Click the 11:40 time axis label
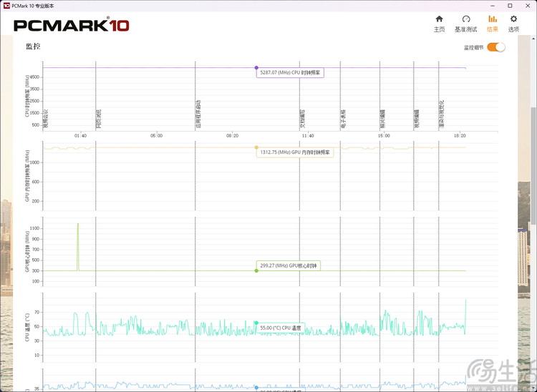 308,136
